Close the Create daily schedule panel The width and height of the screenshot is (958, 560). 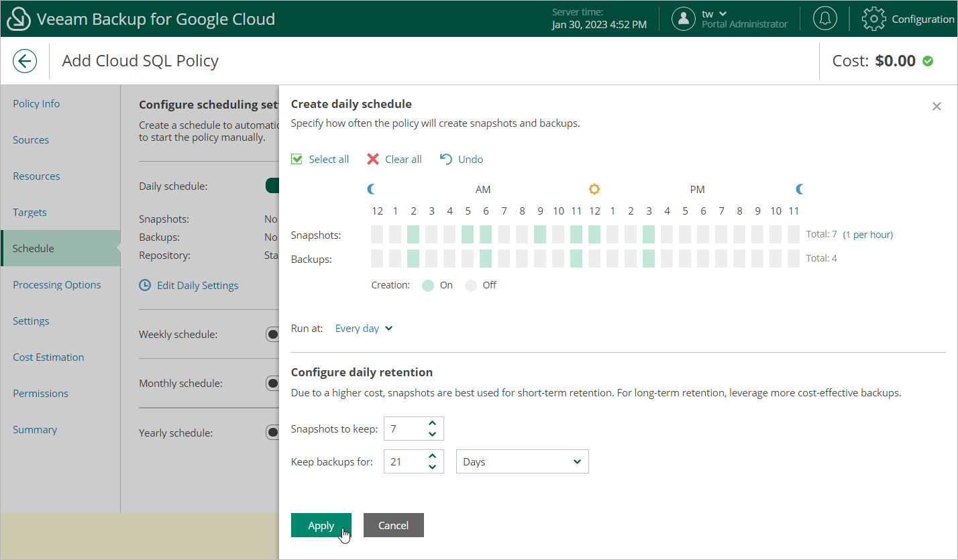pos(937,106)
